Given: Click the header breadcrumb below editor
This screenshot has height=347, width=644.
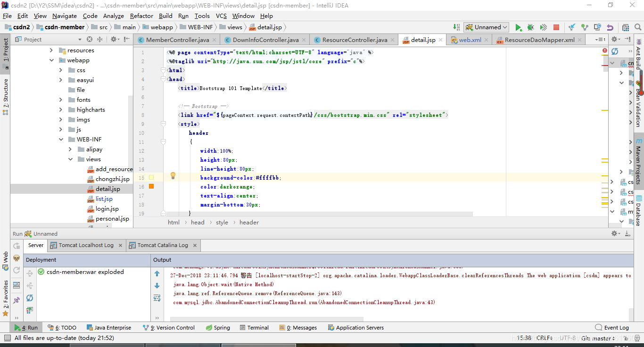Looking at the screenshot, I should (249, 223).
